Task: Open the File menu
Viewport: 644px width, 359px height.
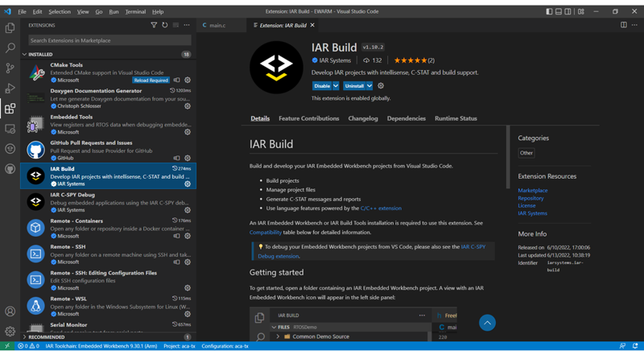Action: (23, 11)
